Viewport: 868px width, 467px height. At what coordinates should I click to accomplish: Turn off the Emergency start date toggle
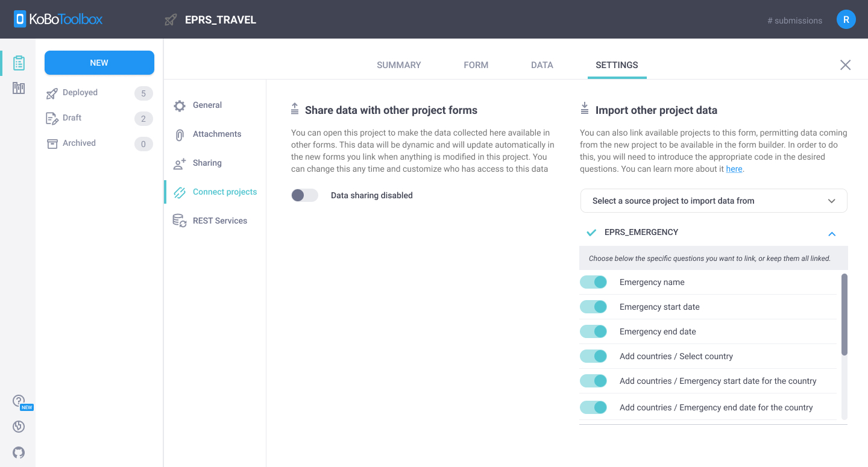pos(594,306)
